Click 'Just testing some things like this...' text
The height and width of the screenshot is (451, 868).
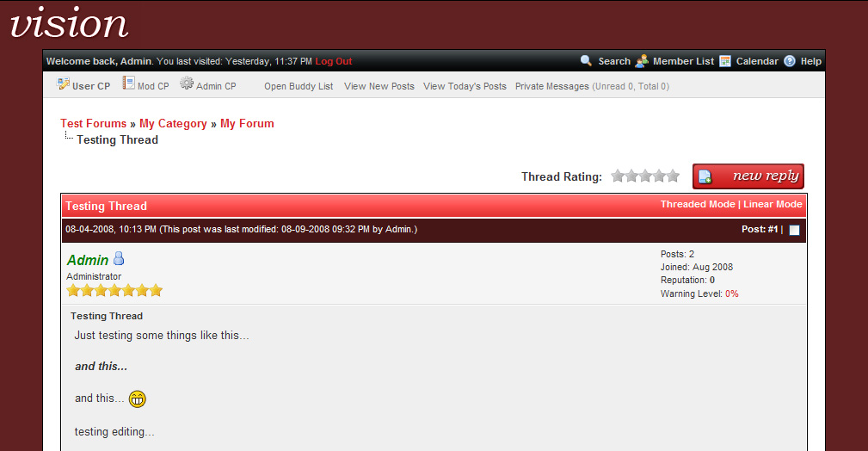[162, 336]
